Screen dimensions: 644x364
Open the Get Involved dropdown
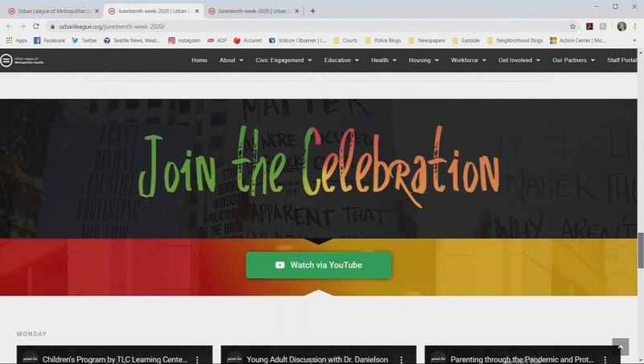point(519,60)
